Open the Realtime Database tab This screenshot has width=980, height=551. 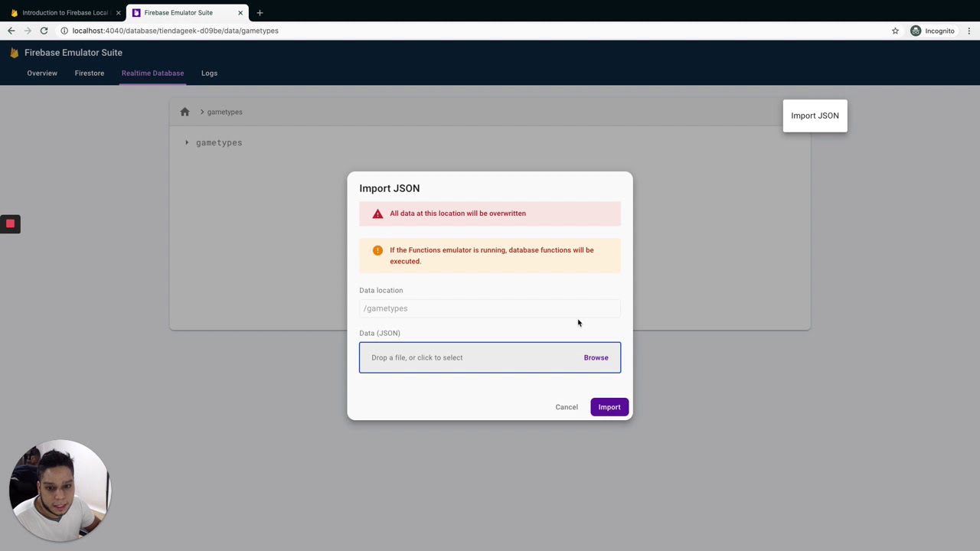pos(152,73)
